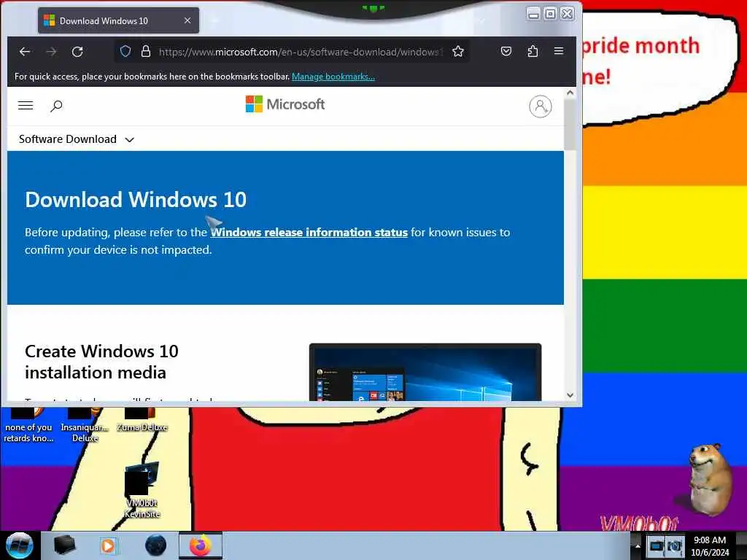747x560 pixels.
Task: Open the Windows Start orb
Action: 20,545
